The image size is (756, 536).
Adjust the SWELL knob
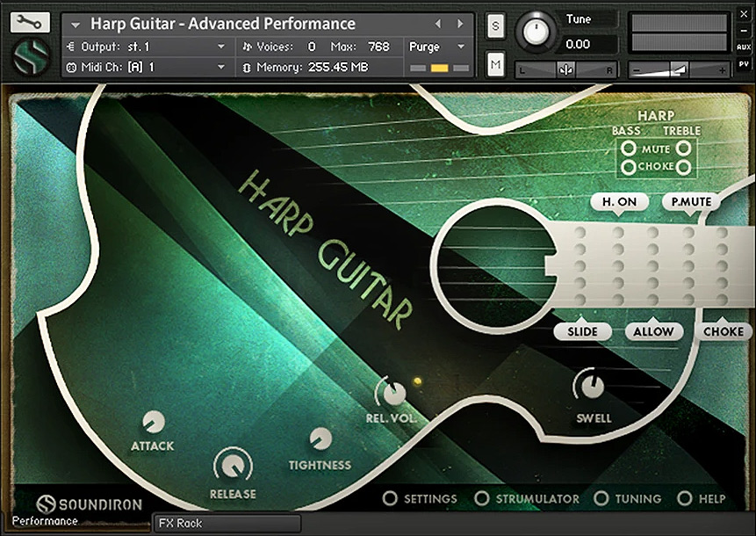pyautogui.click(x=591, y=386)
